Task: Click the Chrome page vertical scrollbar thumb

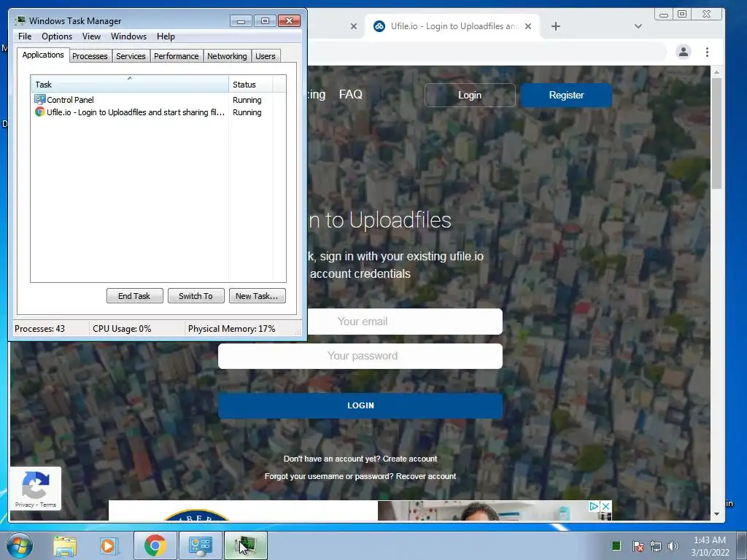Action: (716, 133)
